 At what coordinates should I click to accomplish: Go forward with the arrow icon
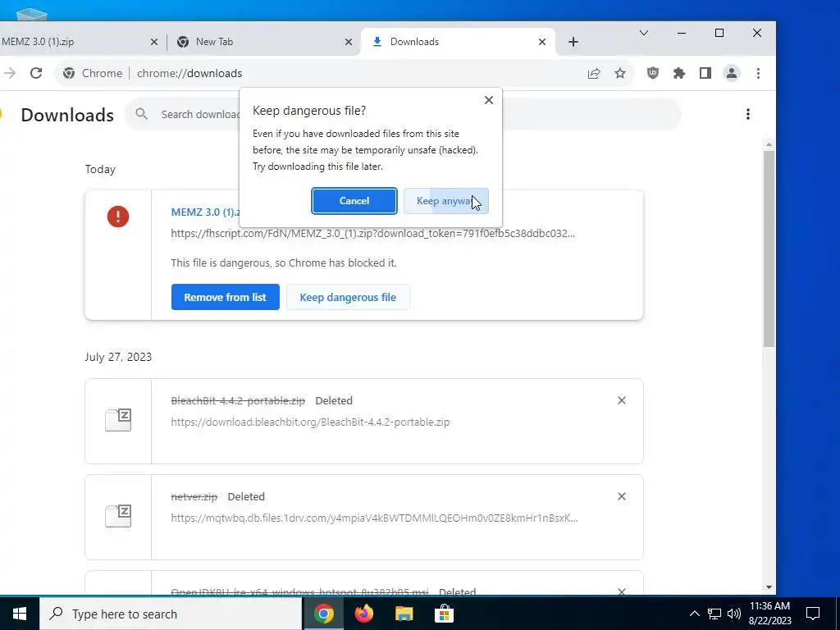tap(10, 73)
